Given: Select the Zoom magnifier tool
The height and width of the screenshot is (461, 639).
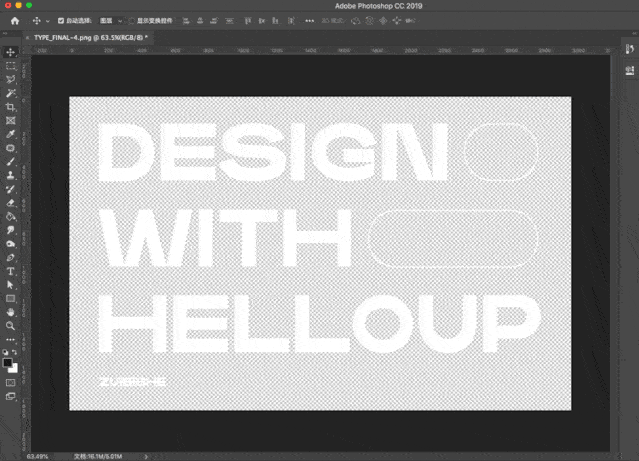Looking at the screenshot, I should [x=11, y=326].
